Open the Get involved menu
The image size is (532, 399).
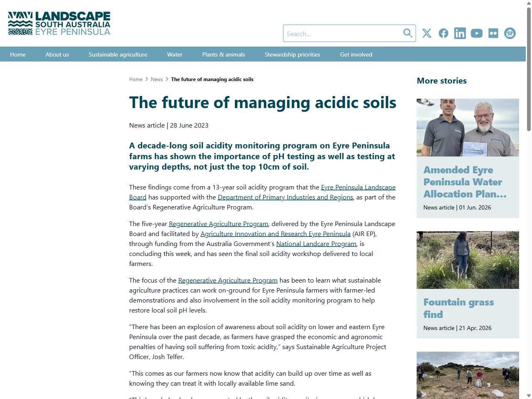(356, 54)
